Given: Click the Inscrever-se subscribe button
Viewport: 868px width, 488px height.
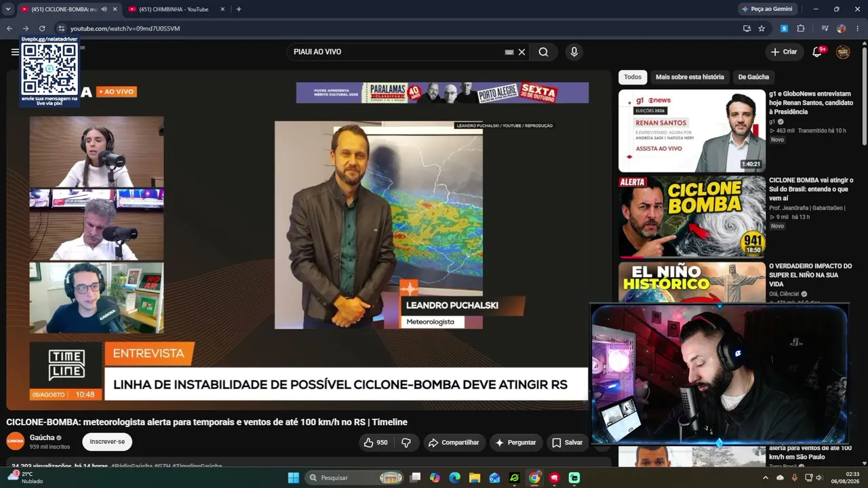Looking at the screenshot, I should (x=107, y=442).
